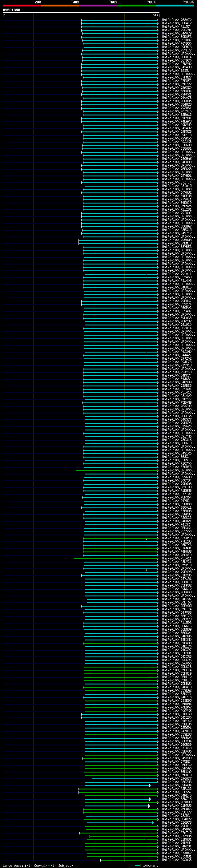Screen dimensions: 197x868
Task: Select label UniRef100_Q76NU1
Action: tap(177, 548)
